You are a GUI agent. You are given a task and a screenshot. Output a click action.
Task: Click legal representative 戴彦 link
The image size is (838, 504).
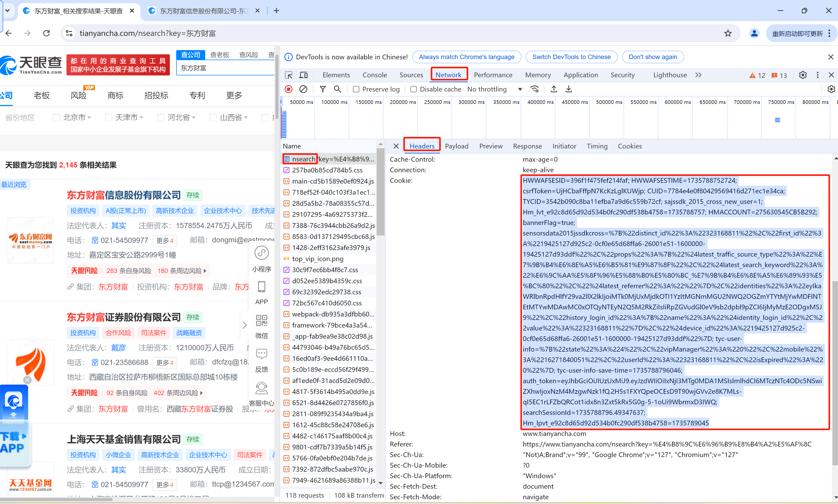(118, 348)
